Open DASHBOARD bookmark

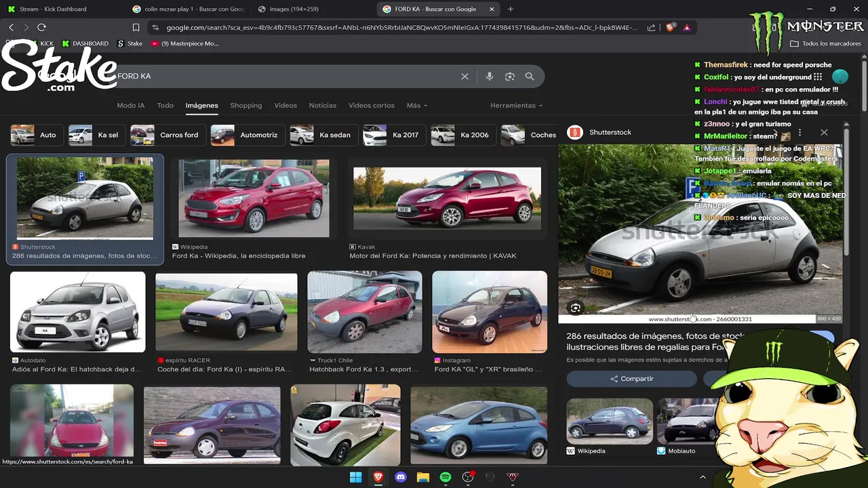coord(85,43)
